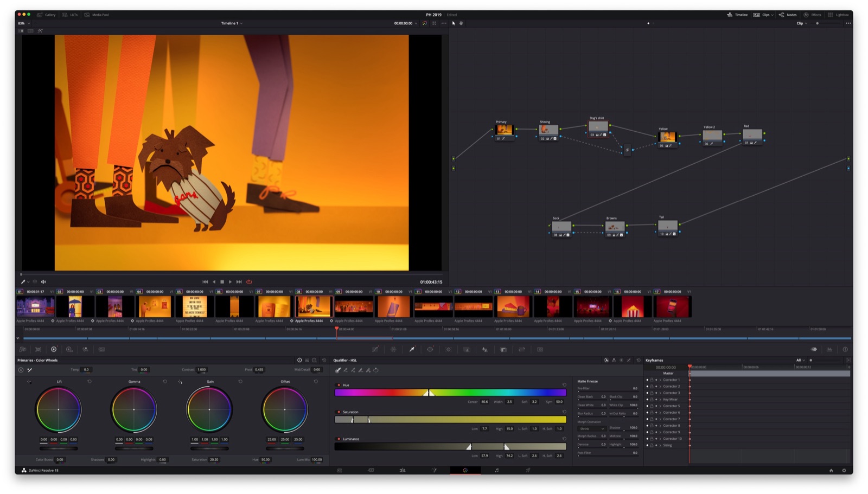Expand the Corrector 10 keyframe track
The width and height of the screenshot is (868, 494).
pyautogui.click(x=660, y=439)
